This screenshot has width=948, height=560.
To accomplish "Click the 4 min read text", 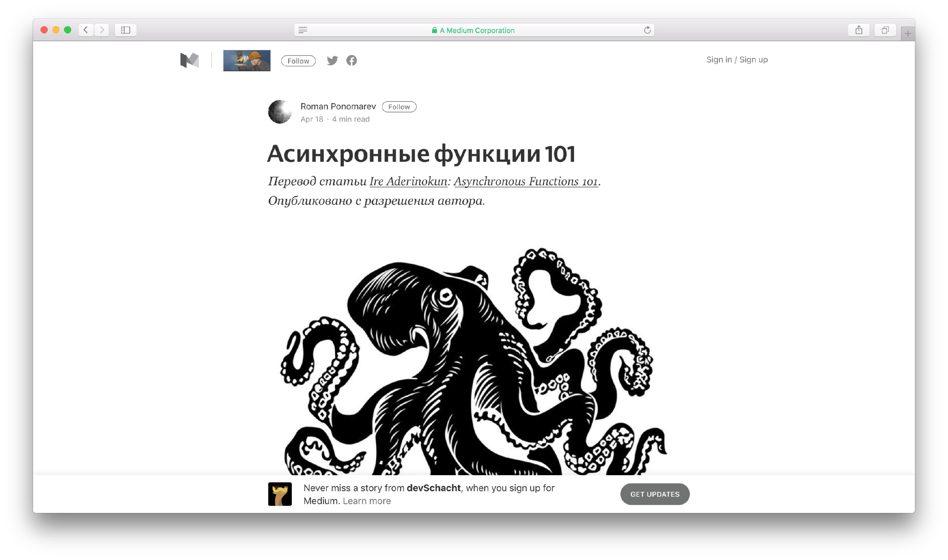I will pyautogui.click(x=350, y=119).
